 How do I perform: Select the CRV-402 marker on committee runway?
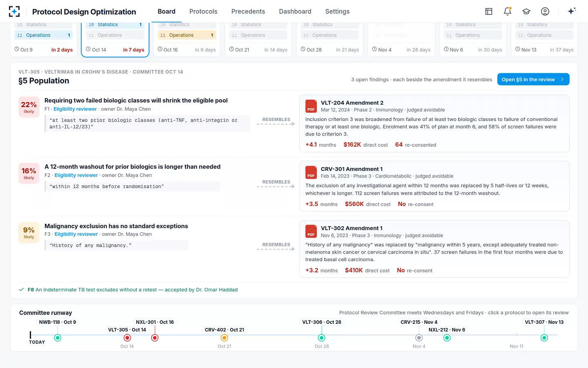click(x=224, y=338)
